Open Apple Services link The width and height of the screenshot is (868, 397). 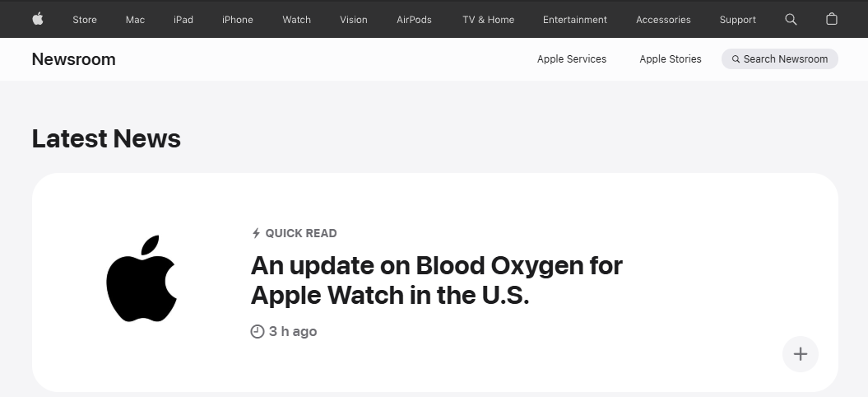click(x=572, y=58)
